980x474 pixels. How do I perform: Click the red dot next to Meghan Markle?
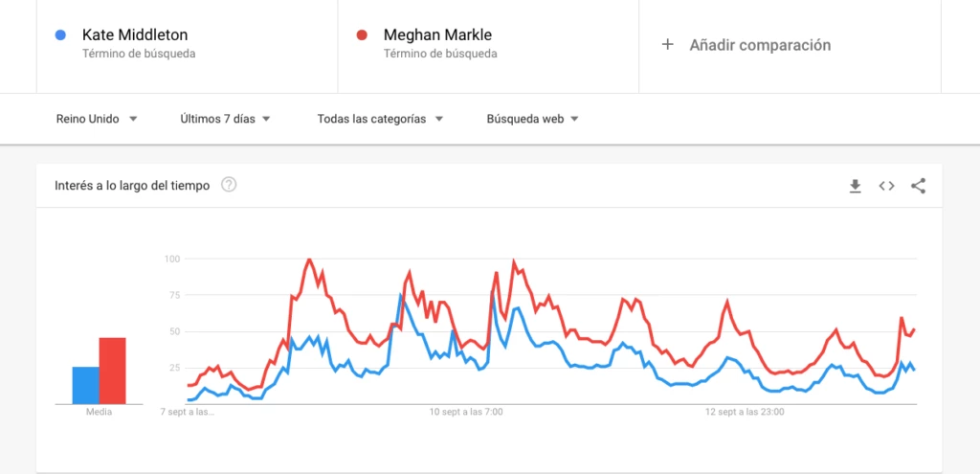(x=363, y=35)
